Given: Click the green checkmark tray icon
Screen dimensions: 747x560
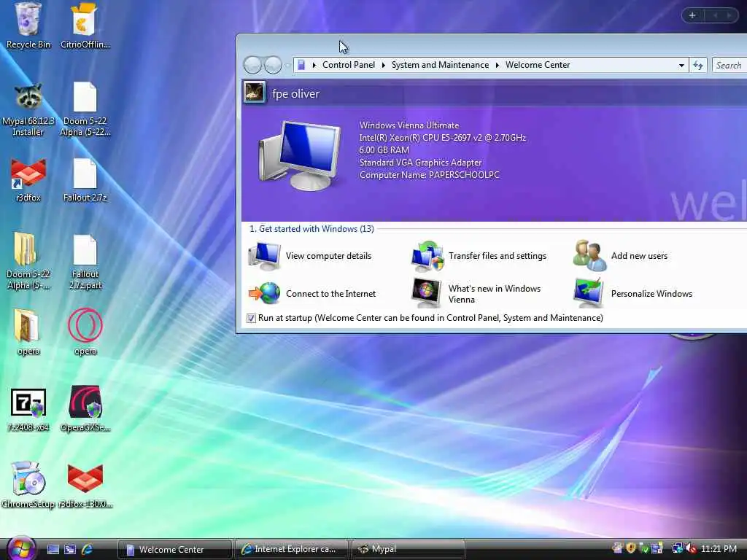Looking at the screenshot, I should click(643, 548).
